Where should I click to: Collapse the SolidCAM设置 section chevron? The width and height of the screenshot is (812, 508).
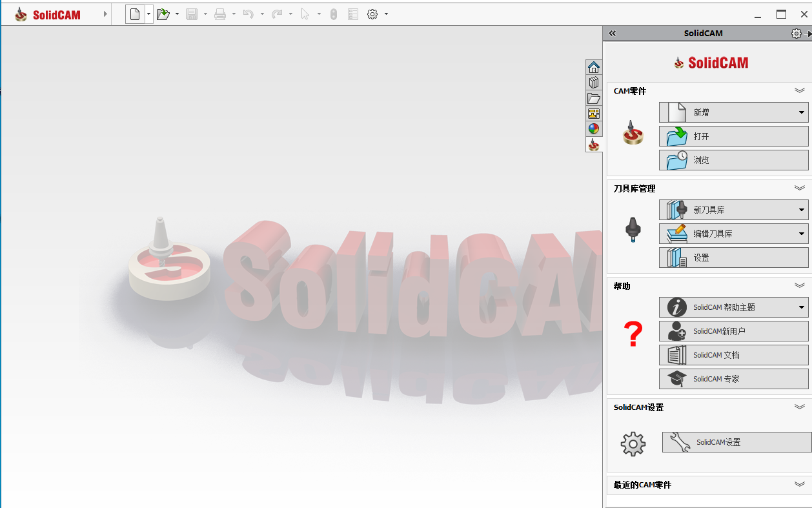coord(800,407)
